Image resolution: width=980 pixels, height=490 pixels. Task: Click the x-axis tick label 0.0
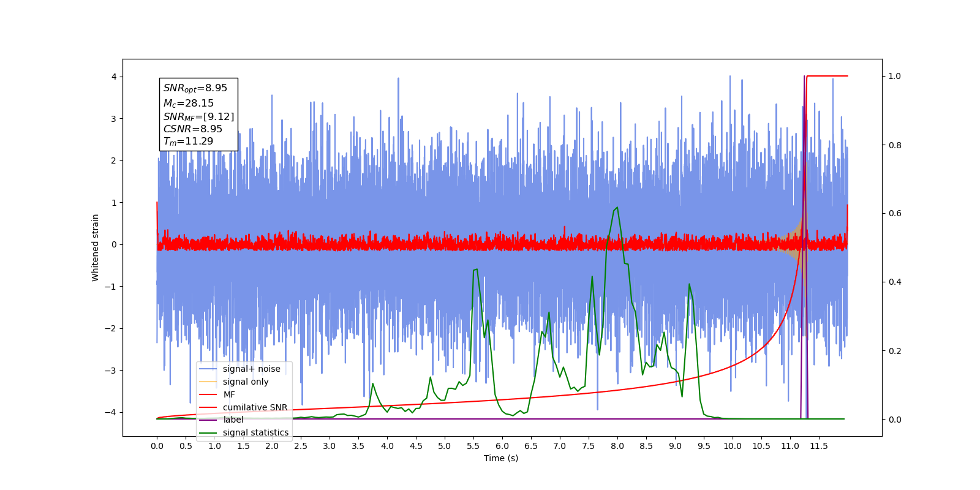pos(157,446)
